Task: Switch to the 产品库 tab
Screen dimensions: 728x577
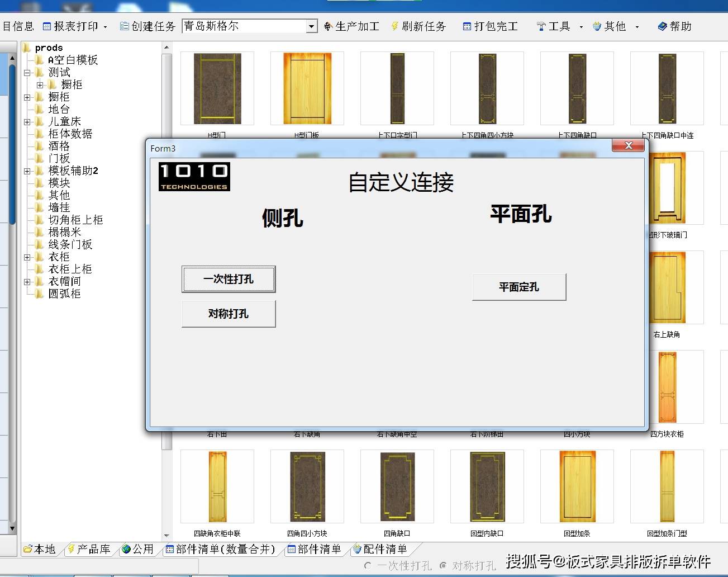Action: 88,549
